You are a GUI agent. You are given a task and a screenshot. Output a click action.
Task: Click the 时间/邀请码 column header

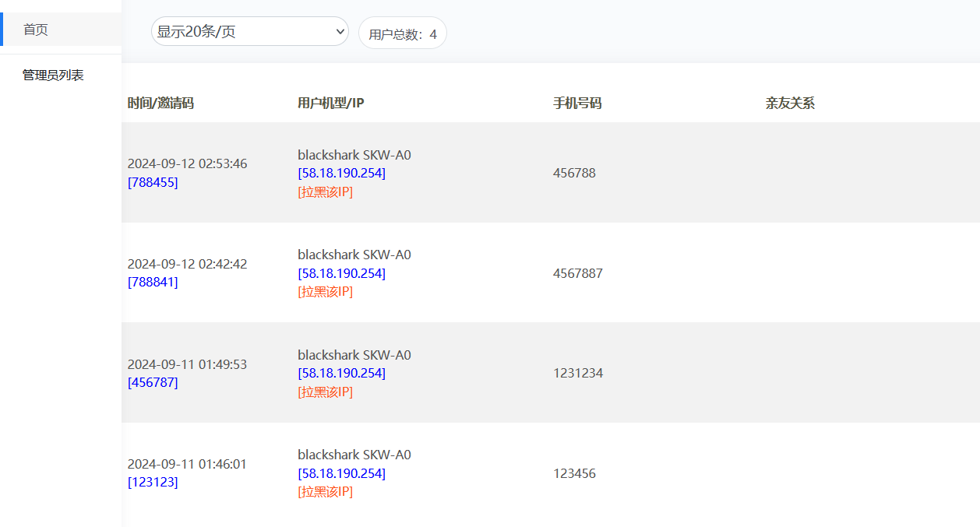tap(160, 103)
